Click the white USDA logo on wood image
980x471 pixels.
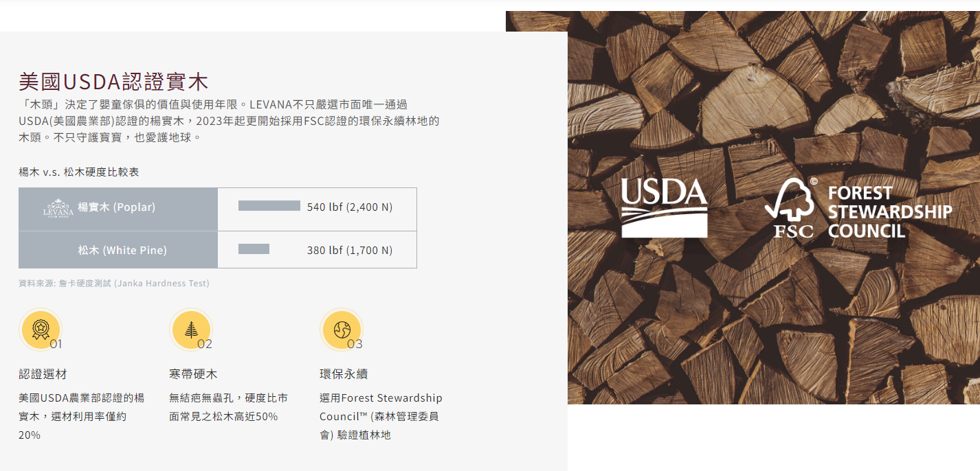click(x=664, y=207)
